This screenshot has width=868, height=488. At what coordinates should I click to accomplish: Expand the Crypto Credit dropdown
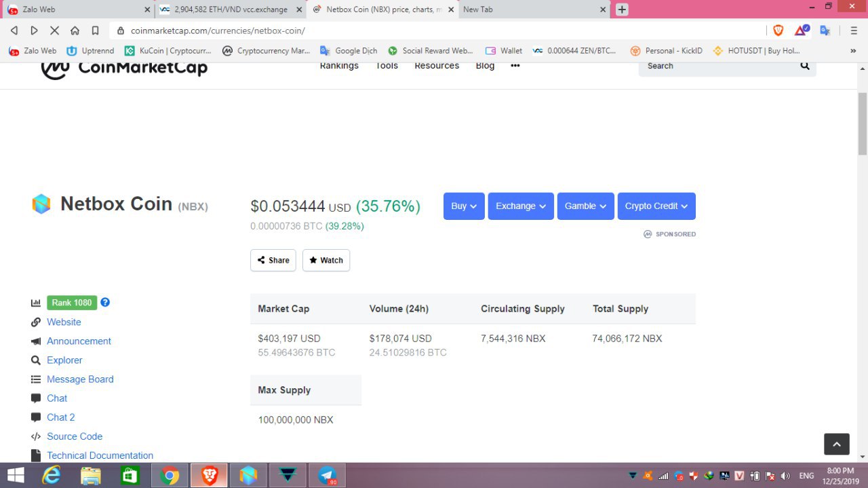[x=656, y=206]
